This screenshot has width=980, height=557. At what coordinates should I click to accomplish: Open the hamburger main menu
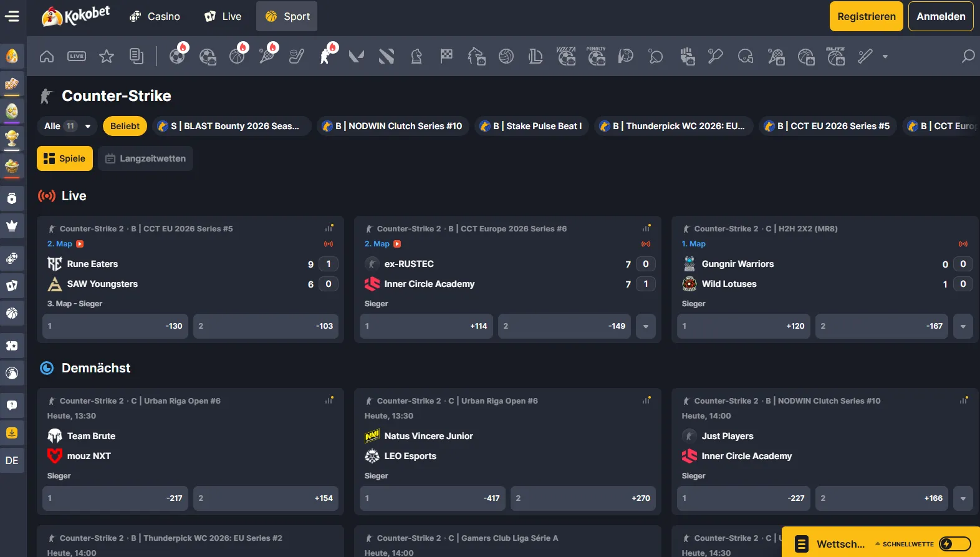pyautogui.click(x=12, y=16)
